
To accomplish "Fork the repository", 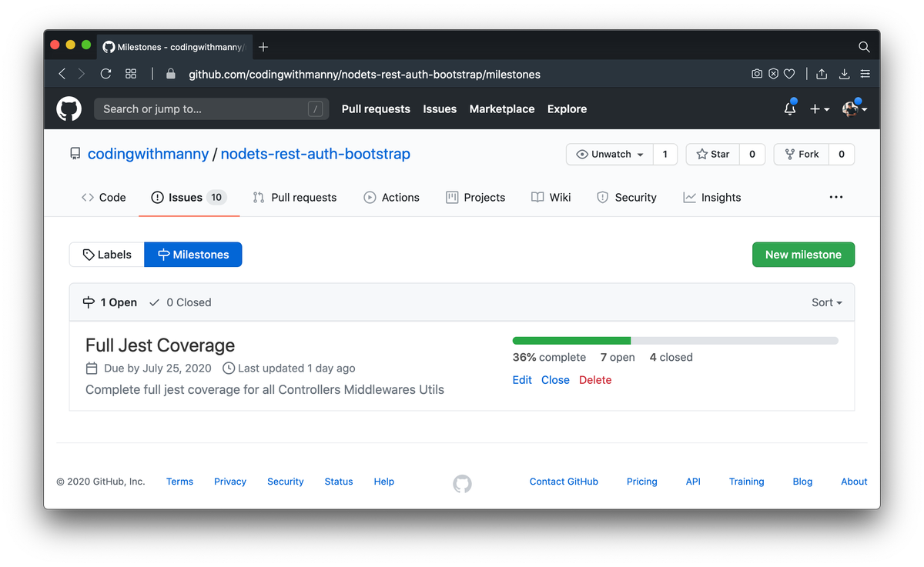I will coord(802,154).
